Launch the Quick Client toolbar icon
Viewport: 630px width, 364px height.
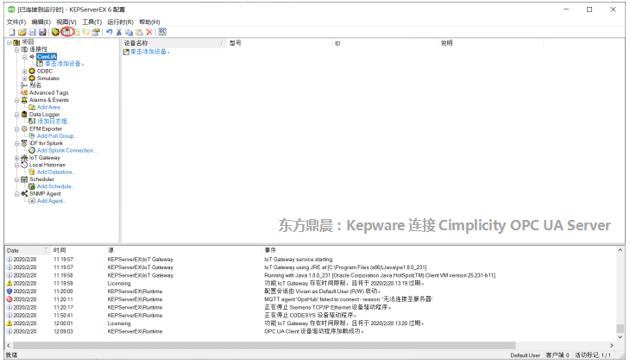click(x=162, y=32)
